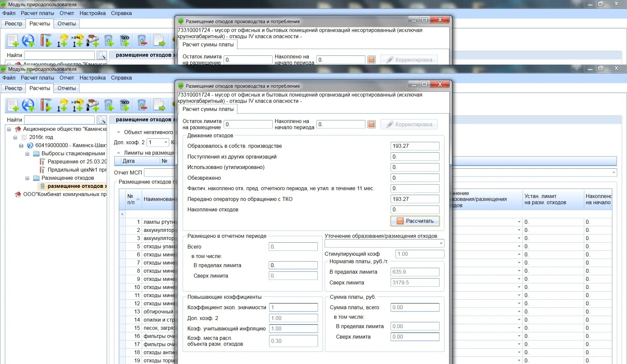The height and width of the screenshot is (364, 627).
Task: Click the add document icon in lower toolbar
Action: [x=13, y=105]
